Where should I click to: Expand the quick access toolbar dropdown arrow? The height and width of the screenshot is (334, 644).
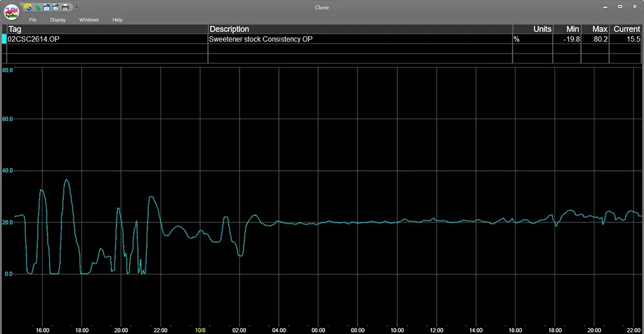pyautogui.click(x=77, y=7)
